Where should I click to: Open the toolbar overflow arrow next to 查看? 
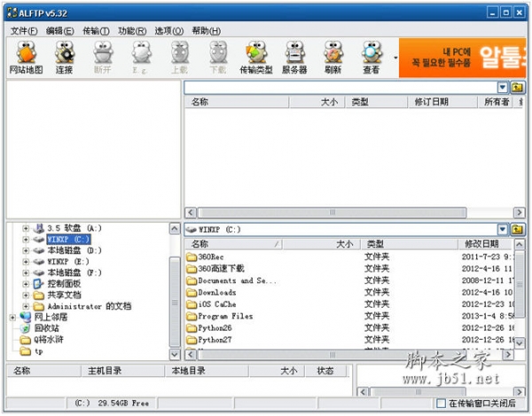coord(395,58)
